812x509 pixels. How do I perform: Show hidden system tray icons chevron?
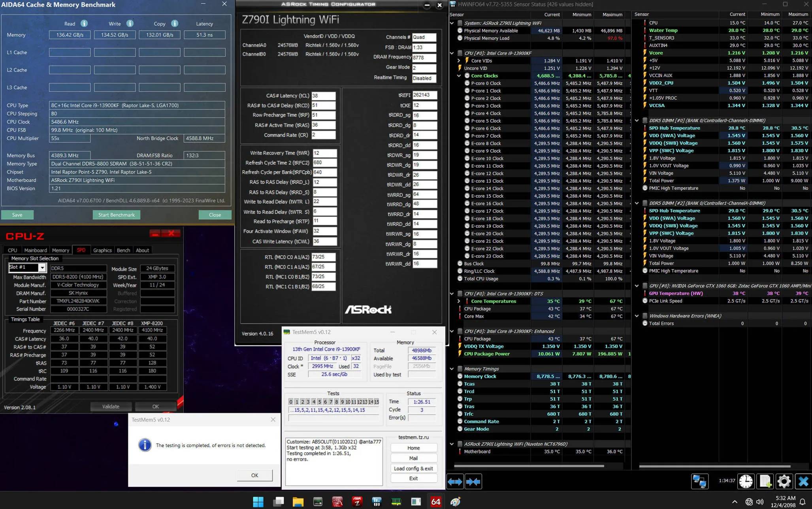coord(735,501)
